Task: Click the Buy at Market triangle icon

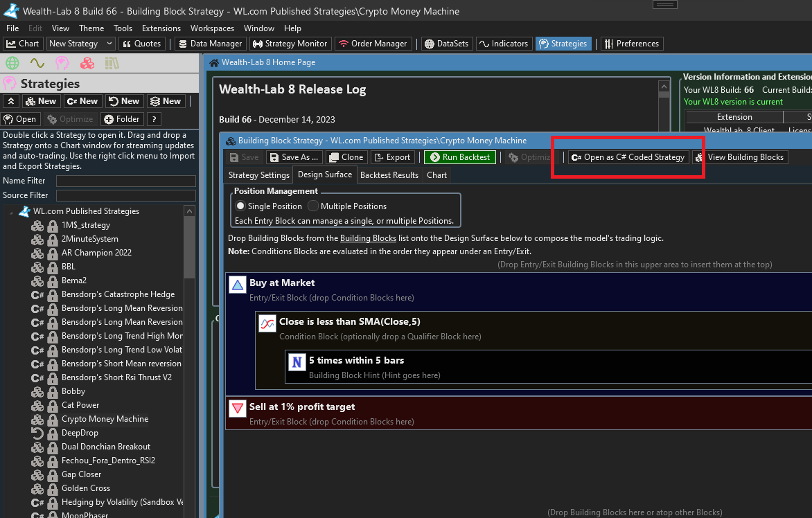Action: (238, 285)
